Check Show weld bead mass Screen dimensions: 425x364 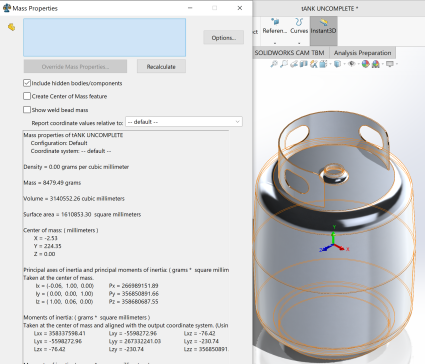click(27, 110)
